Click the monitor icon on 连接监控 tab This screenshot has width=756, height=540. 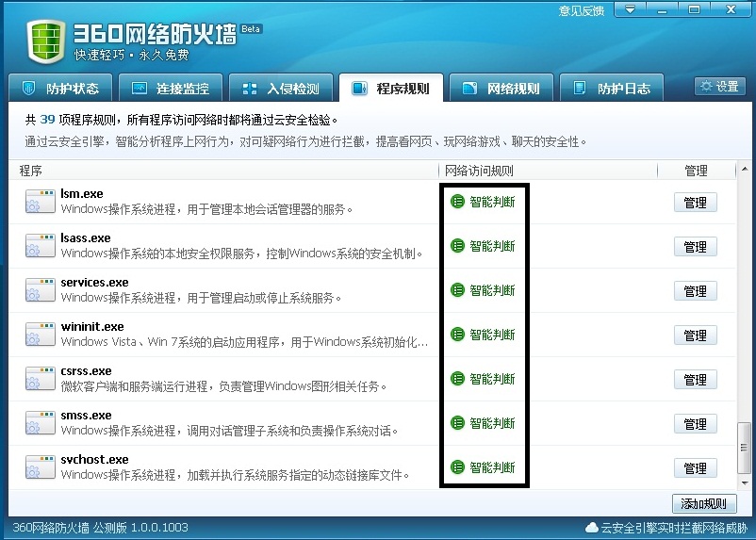(x=140, y=89)
